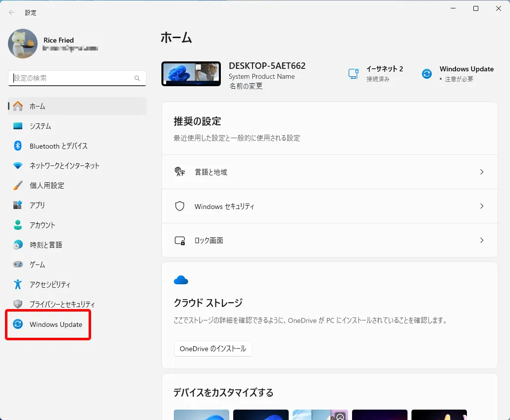The height and width of the screenshot is (420, 510).
Task: Click the イーサネット 2 network icon
Action: (x=353, y=73)
